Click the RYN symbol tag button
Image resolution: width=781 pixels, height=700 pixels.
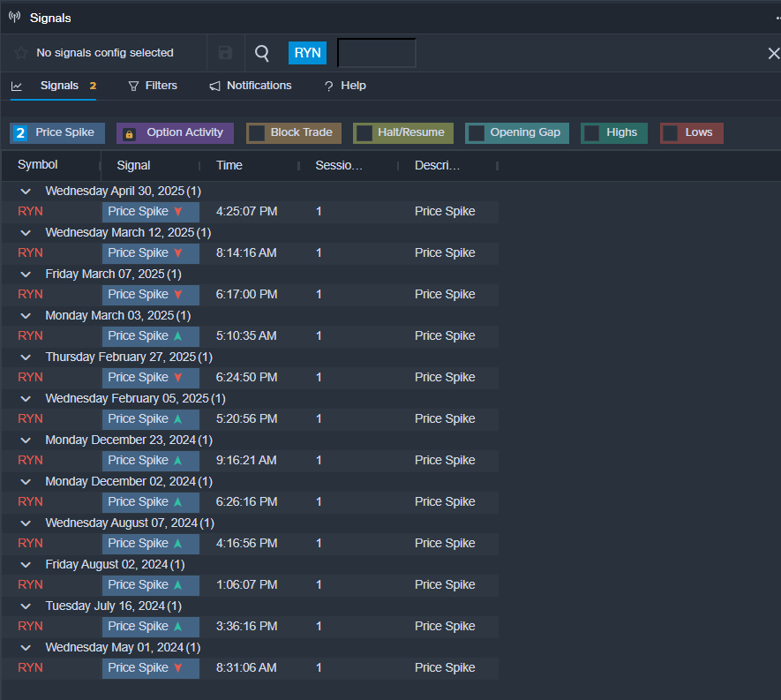click(307, 53)
